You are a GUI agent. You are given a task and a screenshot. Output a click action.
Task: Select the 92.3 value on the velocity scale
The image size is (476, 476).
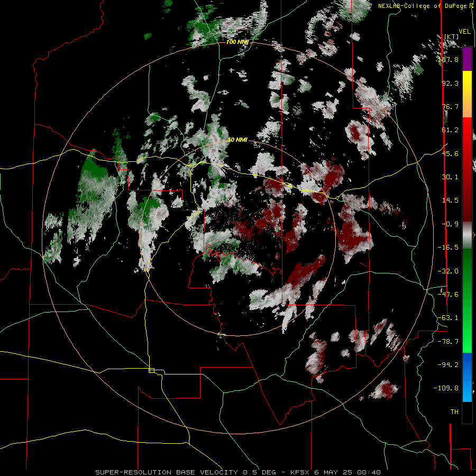point(450,83)
